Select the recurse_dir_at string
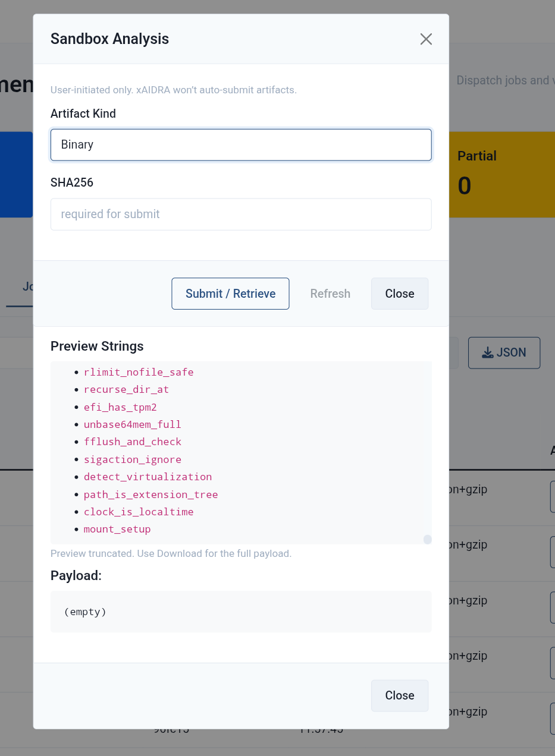This screenshot has width=555, height=756. (126, 389)
